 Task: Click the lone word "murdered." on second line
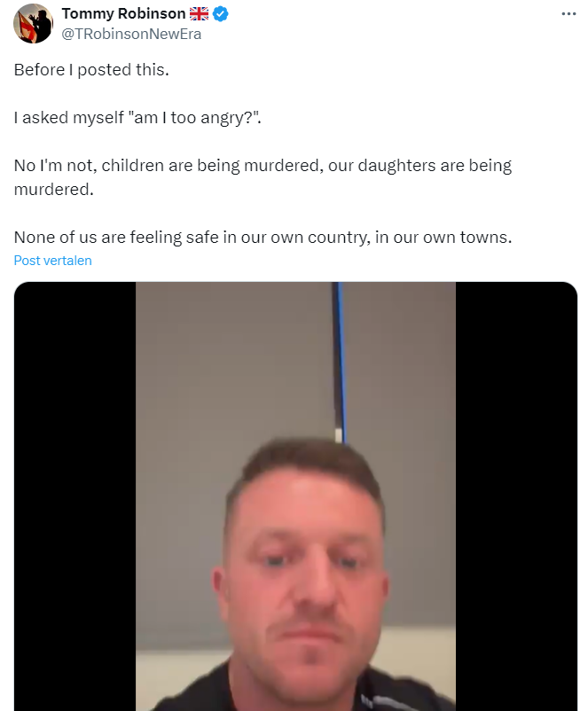(53, 190)
